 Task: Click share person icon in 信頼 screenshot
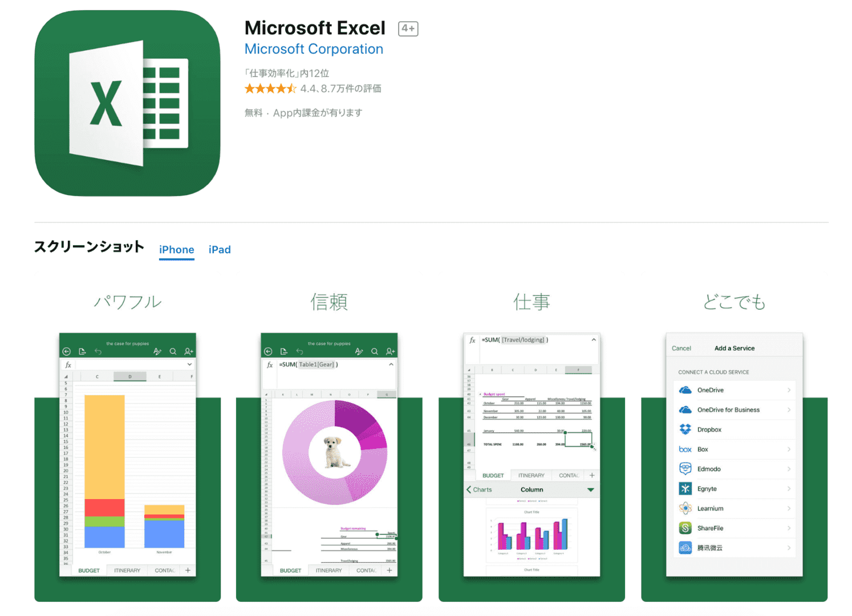coord(390,351)
